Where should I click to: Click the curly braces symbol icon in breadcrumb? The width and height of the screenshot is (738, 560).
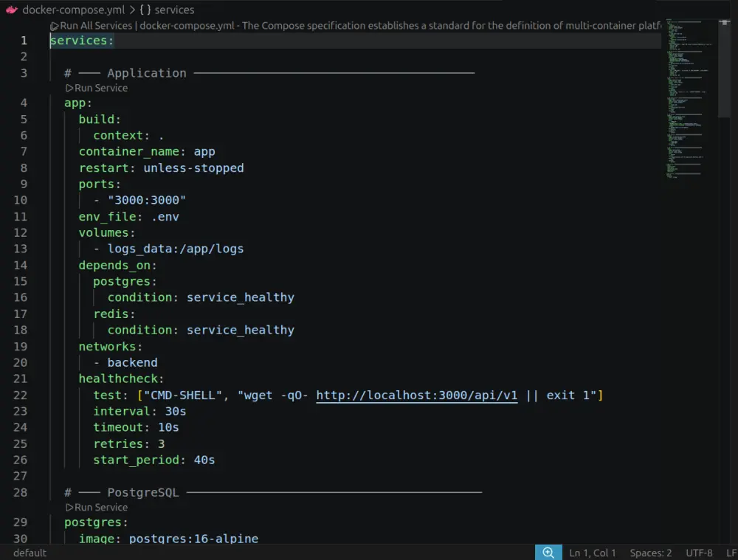pyautogui.click(x=145, y=10)
